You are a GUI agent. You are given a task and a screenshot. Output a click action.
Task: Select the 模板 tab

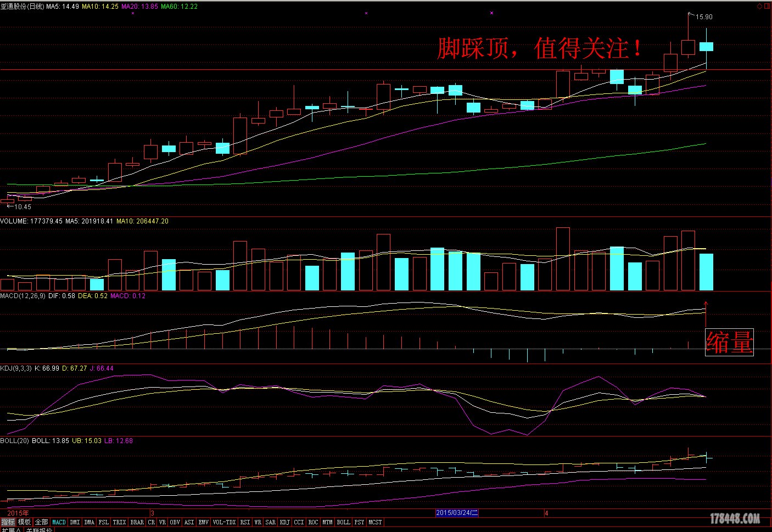25,522
